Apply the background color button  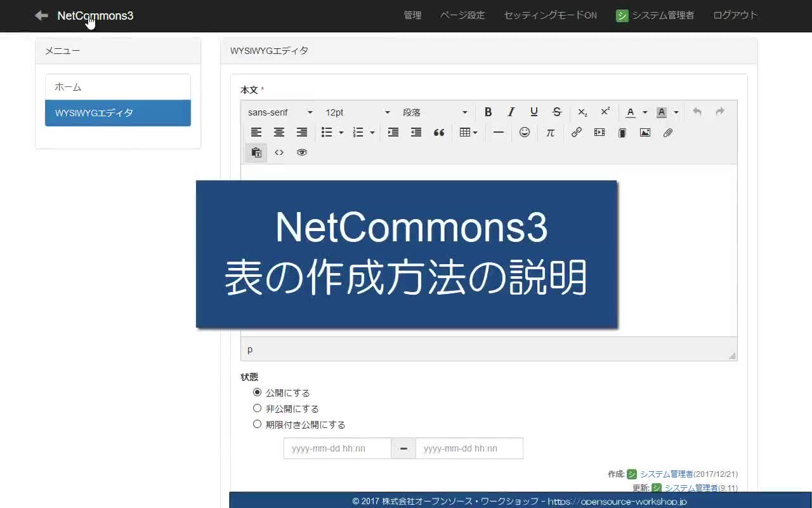pos(661,112)
